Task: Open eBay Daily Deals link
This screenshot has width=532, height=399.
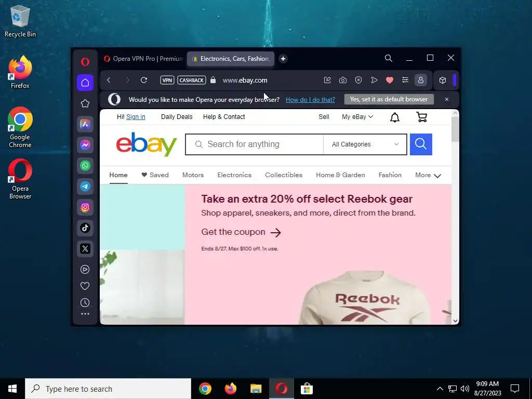Action: 177,117
